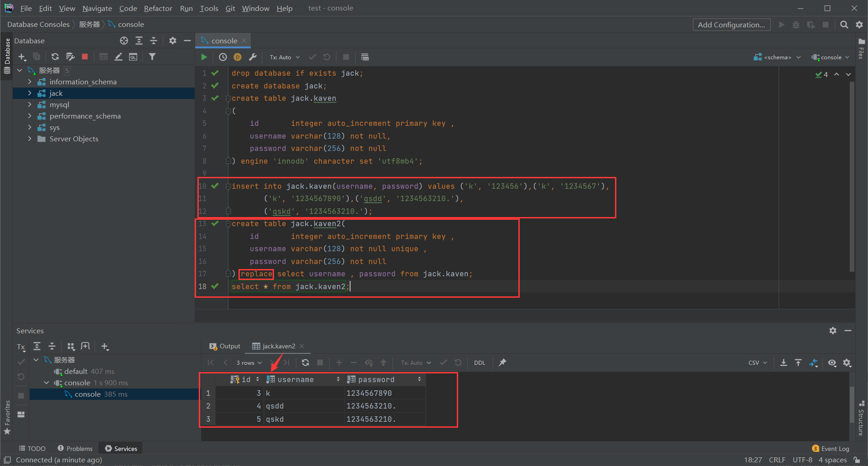
Task: Collapse the console session node in Services
Action: coord(46,383)
